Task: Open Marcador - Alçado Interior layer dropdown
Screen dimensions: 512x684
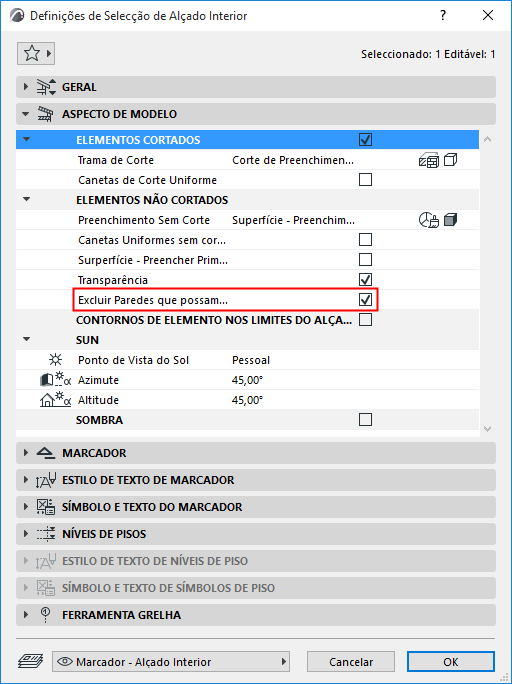Action: click(x=171, y=662)
